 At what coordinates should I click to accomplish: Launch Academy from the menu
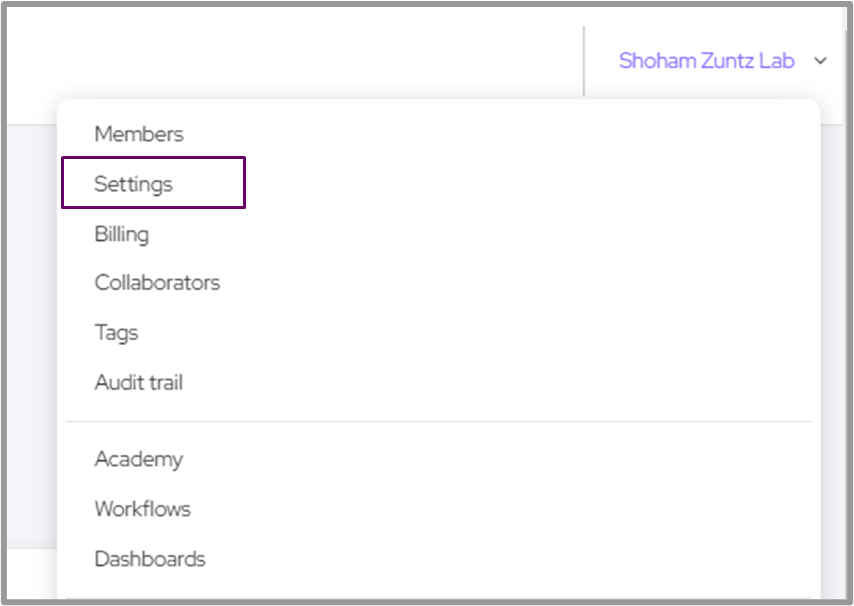pyautogui.click(x=139, y=459)
